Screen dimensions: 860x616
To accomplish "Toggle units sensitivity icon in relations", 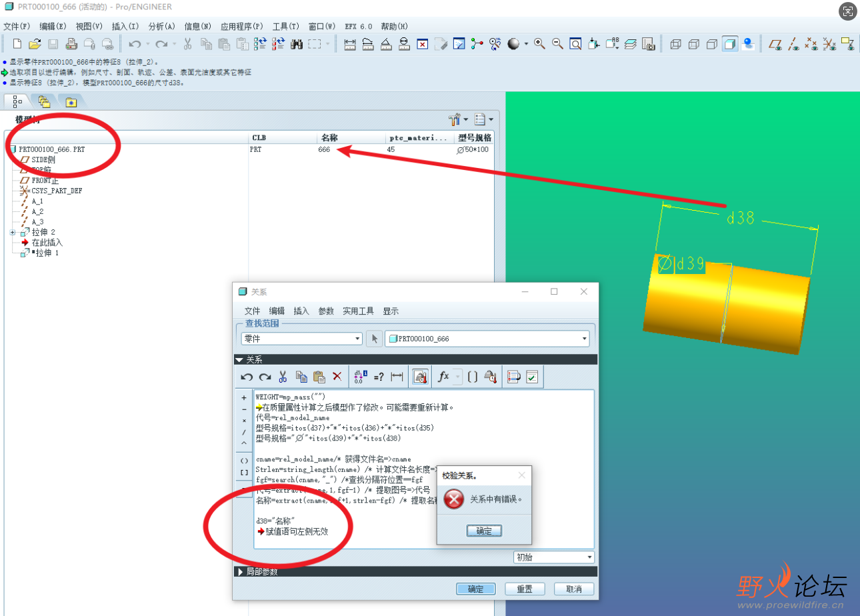I will click(x=421, y=377).
